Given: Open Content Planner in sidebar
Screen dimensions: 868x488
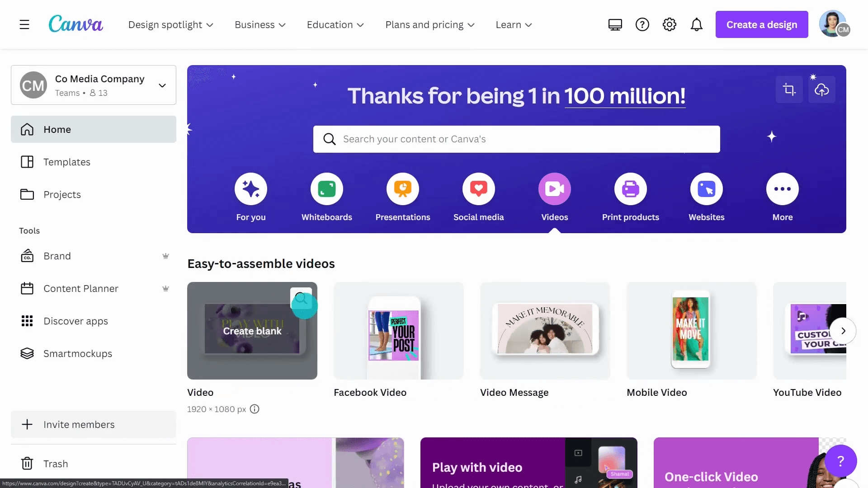Looking at the screenshot, I should pos(94,288).
